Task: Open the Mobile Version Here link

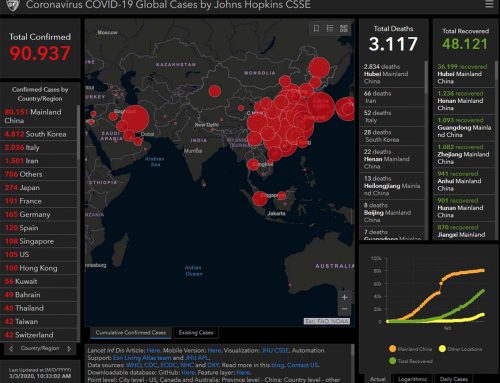Action: point(214,350)
